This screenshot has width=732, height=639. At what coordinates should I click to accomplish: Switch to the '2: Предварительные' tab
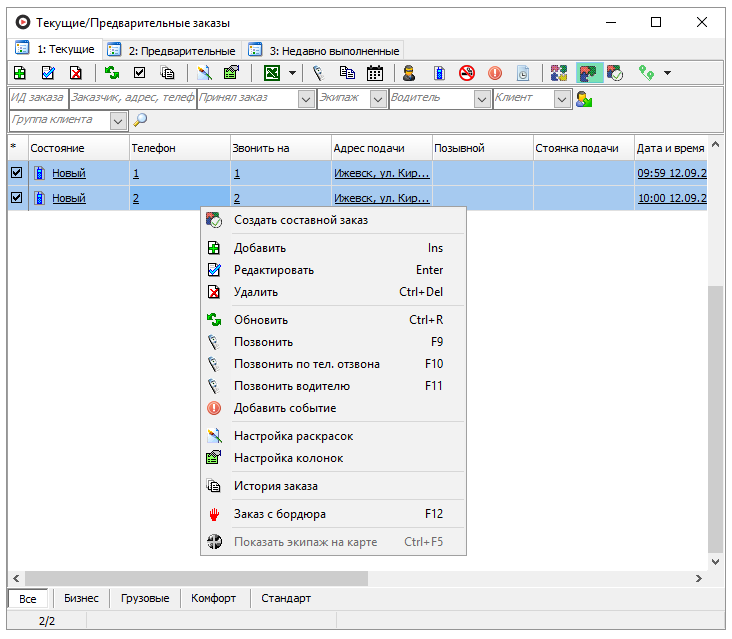point(173,50)
